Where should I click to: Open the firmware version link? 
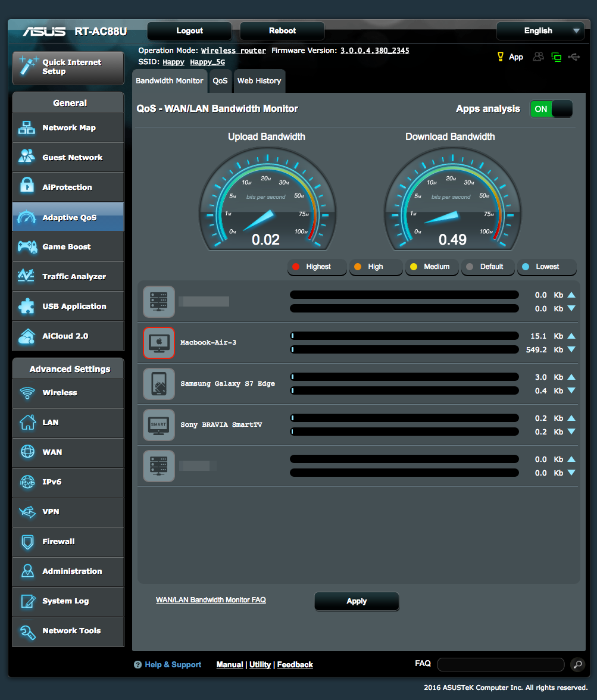click(x=374, y=51)
